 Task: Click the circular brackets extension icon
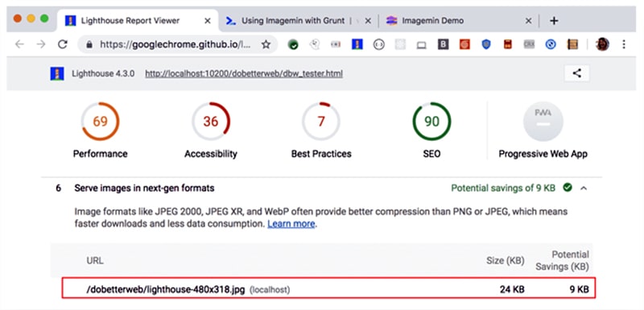pyautogui.click(x=378, y=44)
